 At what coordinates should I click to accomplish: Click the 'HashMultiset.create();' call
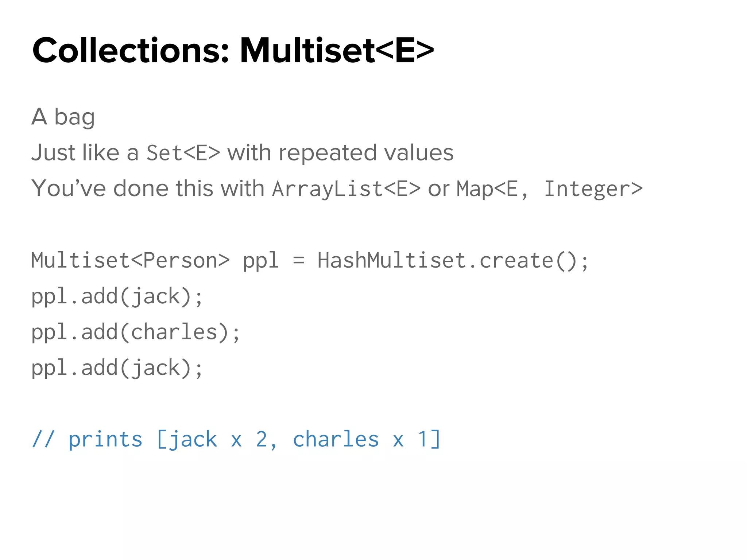[x=453, y=260]
